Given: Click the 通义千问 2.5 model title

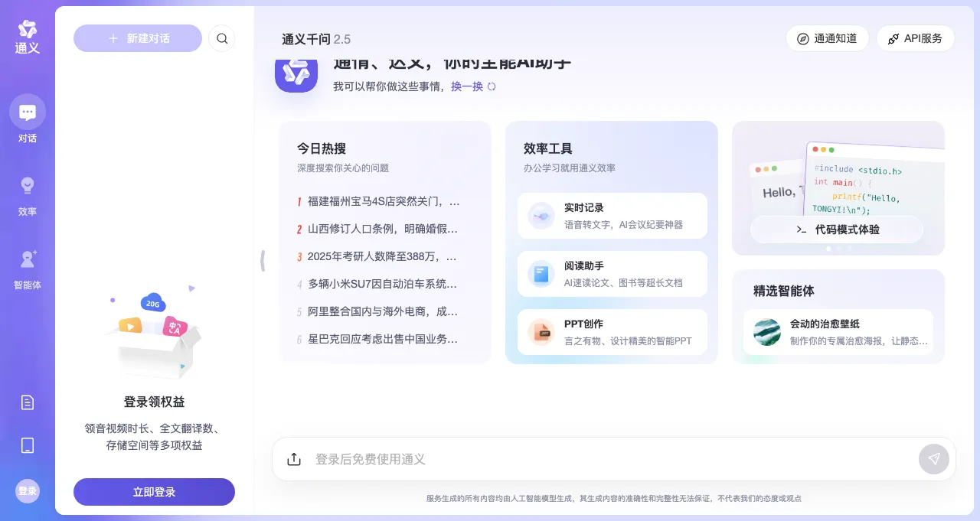Looking at the screenshot, I should (x=316, y=39).
